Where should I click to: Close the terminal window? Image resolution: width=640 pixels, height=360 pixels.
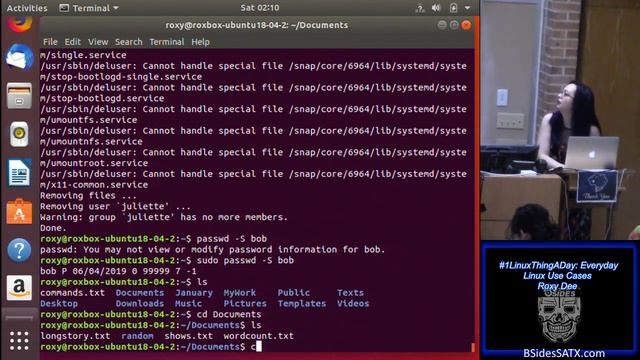(x=466, y=25)
